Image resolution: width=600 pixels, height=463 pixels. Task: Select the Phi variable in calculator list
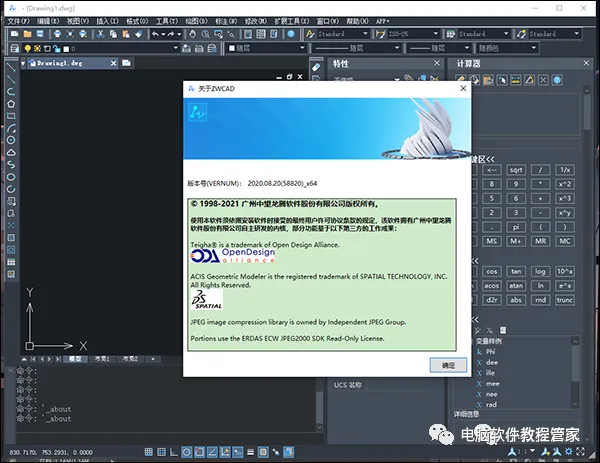pos(490,351)
